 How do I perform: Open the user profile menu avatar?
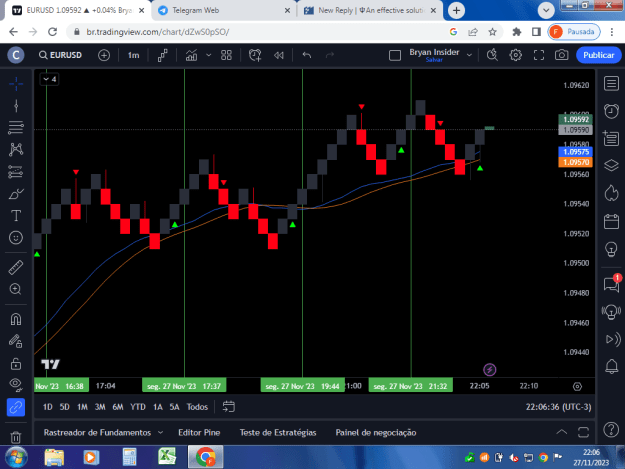coord(16,55)
